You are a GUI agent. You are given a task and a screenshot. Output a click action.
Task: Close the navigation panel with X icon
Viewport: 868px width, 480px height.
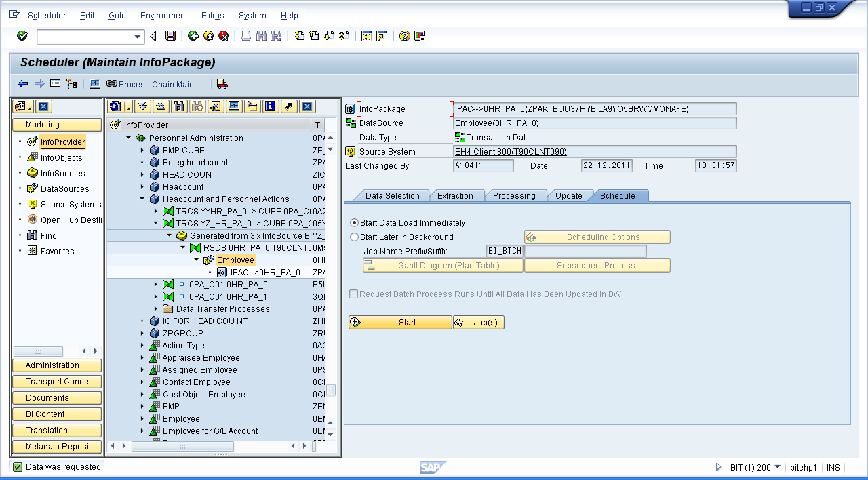tap(43, 106)
